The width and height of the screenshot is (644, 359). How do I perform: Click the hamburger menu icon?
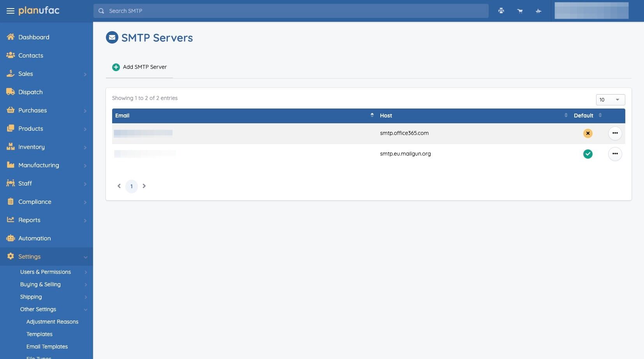click(x=11, y=11)
